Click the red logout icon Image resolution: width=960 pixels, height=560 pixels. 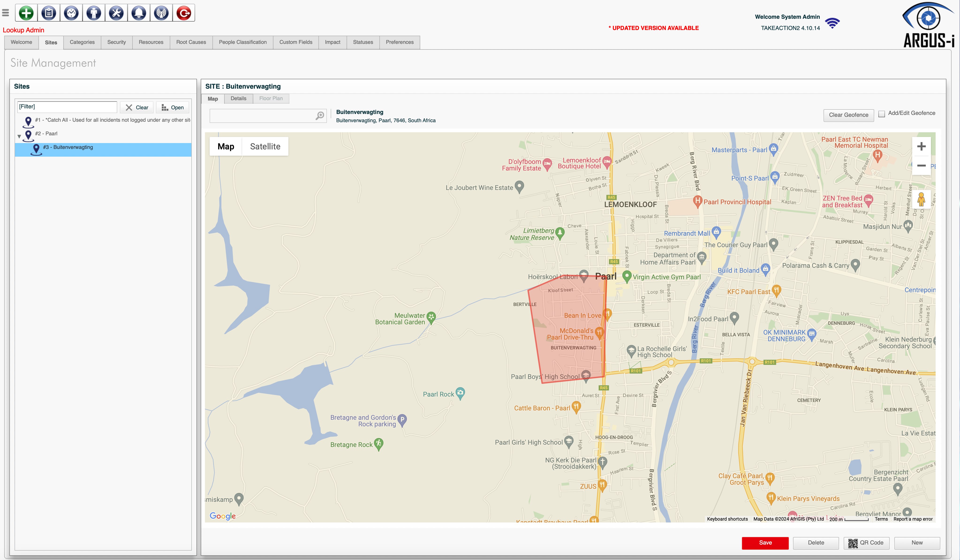pyautogui.click(x=184, y=13)
